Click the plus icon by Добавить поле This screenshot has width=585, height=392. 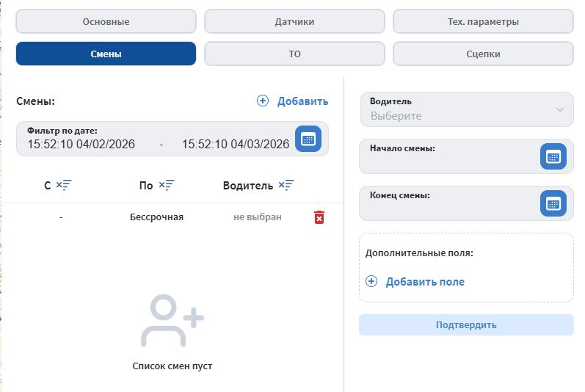coord(371,281)
